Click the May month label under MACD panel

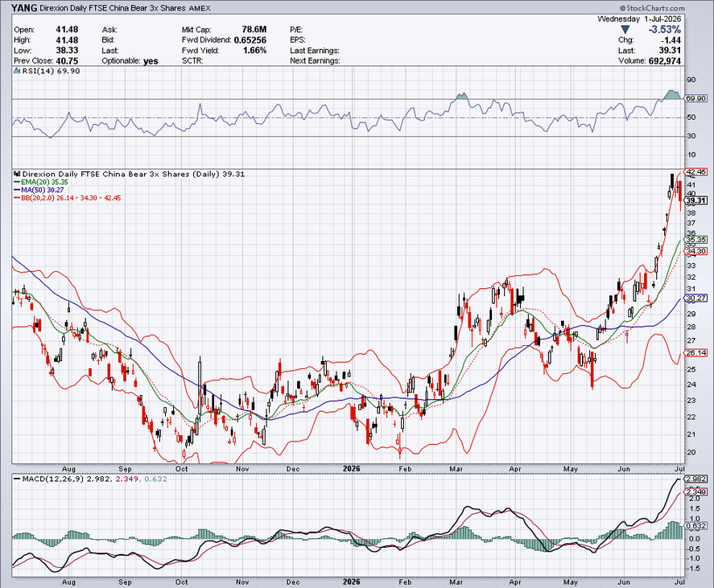coord(571,582)
